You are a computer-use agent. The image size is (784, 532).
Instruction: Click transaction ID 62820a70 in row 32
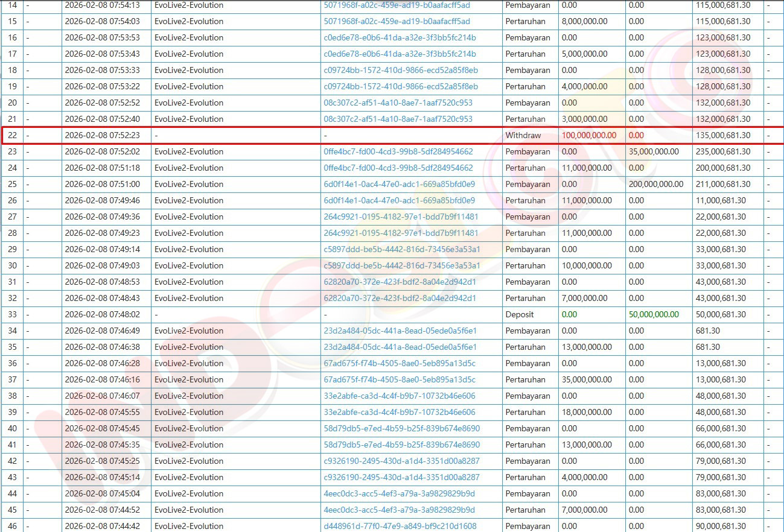pos(400,299)
